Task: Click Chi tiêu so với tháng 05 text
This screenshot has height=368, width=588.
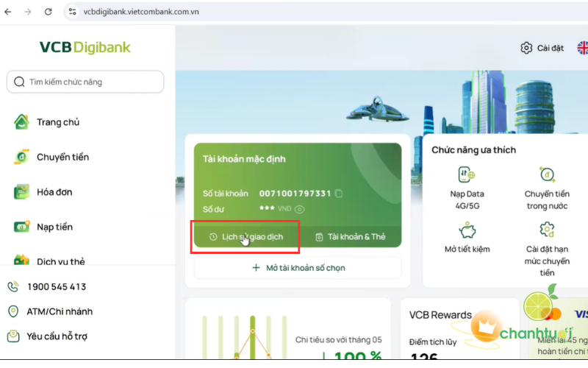Action: pyautogui.click(x=338, y=340)
